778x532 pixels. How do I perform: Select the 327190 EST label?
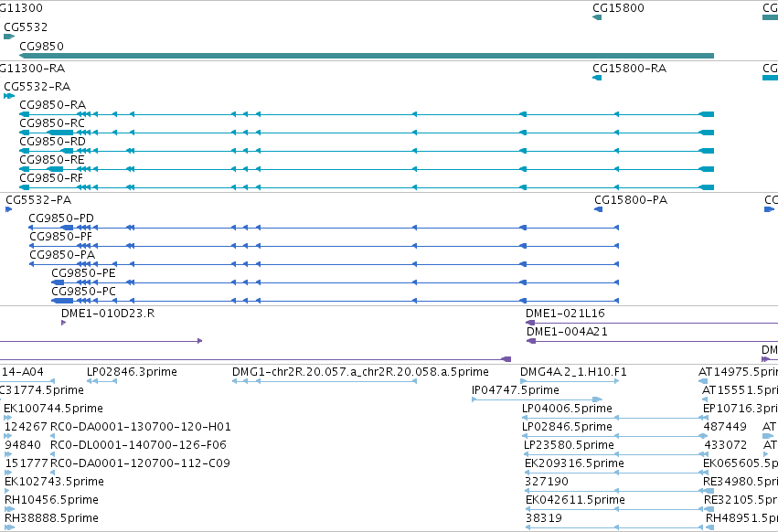pyautogui.click(x=547, y=482)
